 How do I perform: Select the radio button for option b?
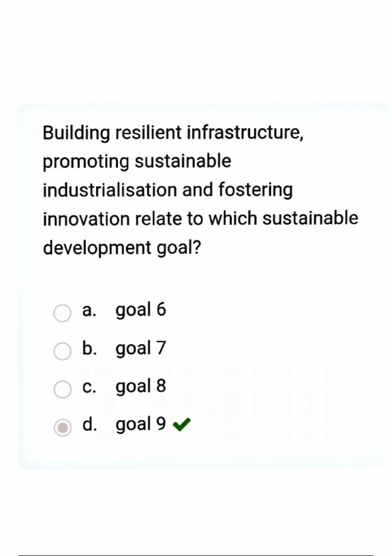point(62,351)
